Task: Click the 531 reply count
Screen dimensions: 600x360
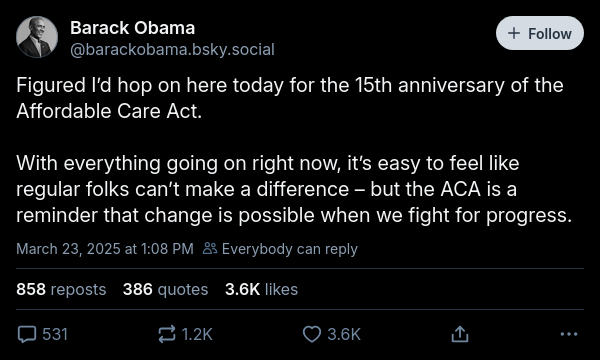Action: tap(55, 334)
